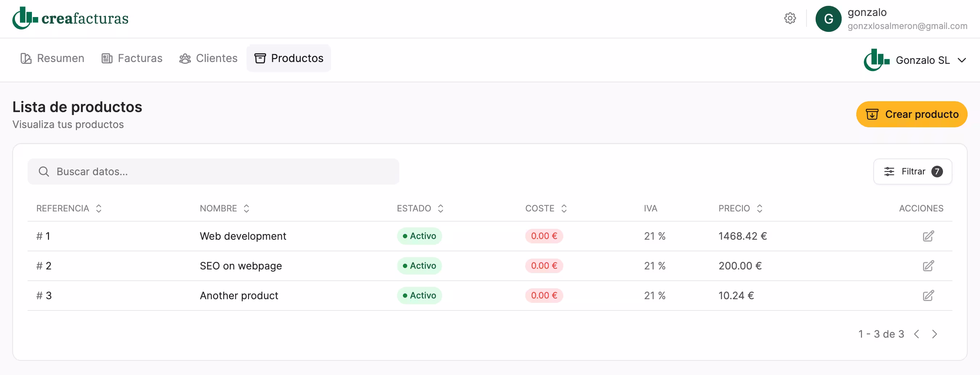Open the Clientes tab

(208, 58)
